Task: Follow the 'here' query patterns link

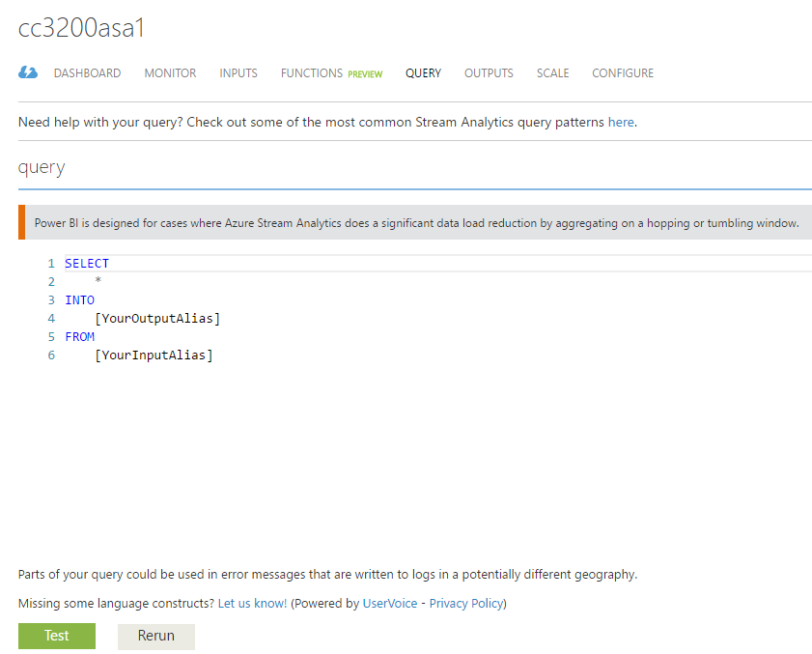Action: 621,123
